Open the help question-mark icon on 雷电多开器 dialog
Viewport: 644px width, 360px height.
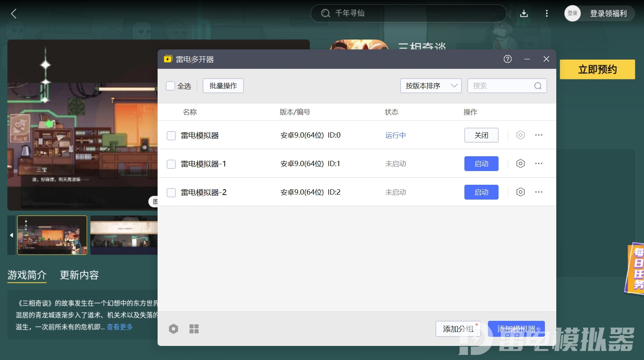click(x=507, y=59)
